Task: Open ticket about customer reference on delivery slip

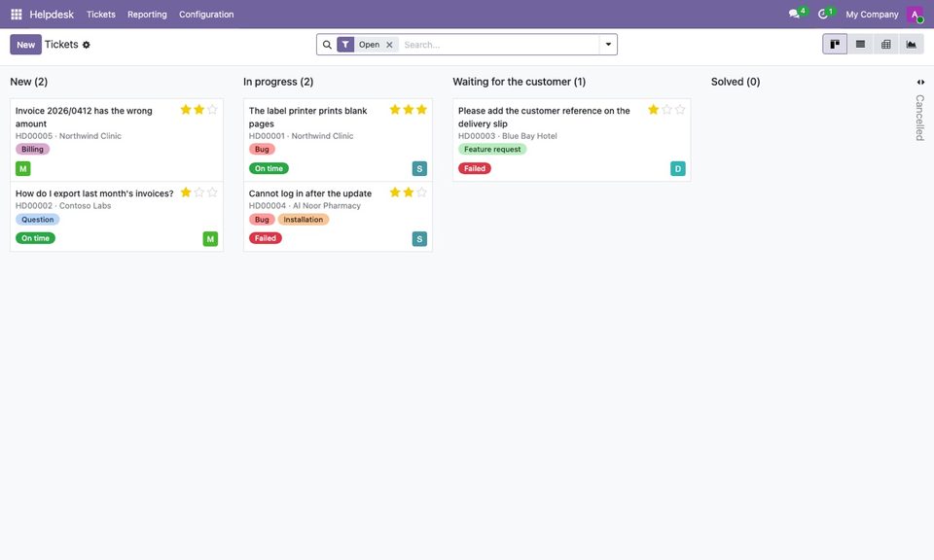Action: tap(544, 118)
